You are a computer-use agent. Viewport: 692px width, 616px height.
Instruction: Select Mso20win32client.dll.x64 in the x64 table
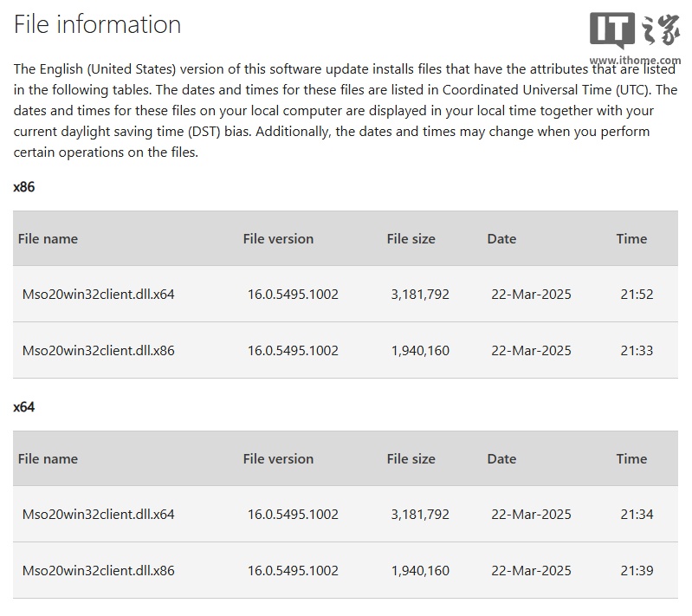tap(98, 515)
